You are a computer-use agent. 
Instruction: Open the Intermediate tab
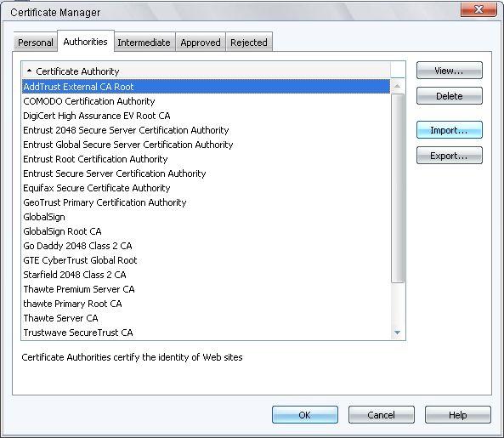coord(144,43)
